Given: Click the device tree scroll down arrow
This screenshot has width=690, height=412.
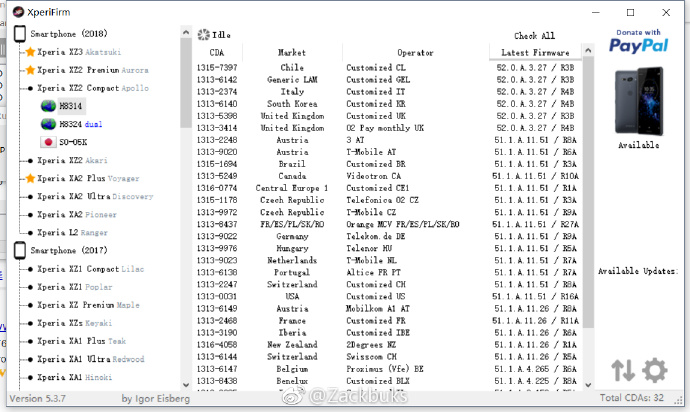Looking at the screenshot, I should pos(186,385).
